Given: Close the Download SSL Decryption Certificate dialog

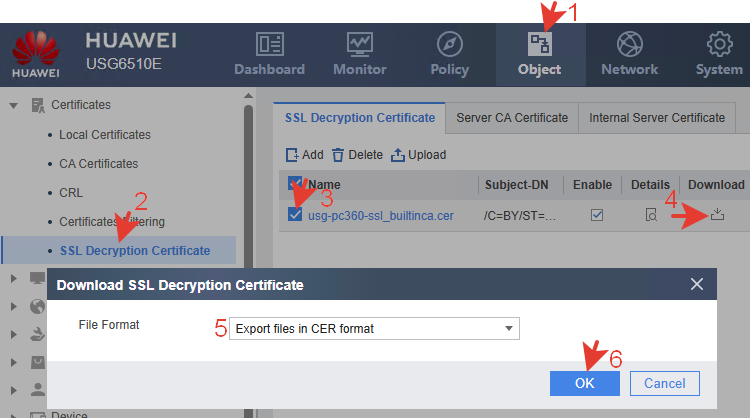Looking at the screenshot, I should click(696, 284).
